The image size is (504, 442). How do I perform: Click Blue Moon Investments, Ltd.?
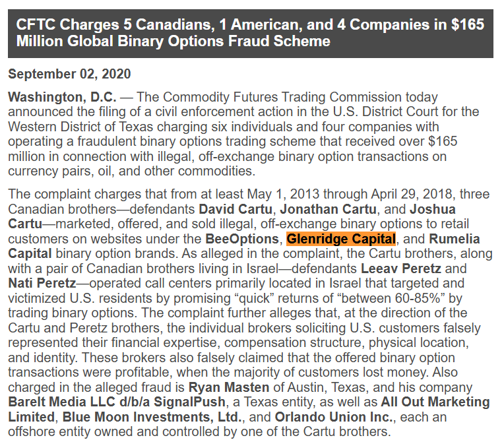[152, 417]
